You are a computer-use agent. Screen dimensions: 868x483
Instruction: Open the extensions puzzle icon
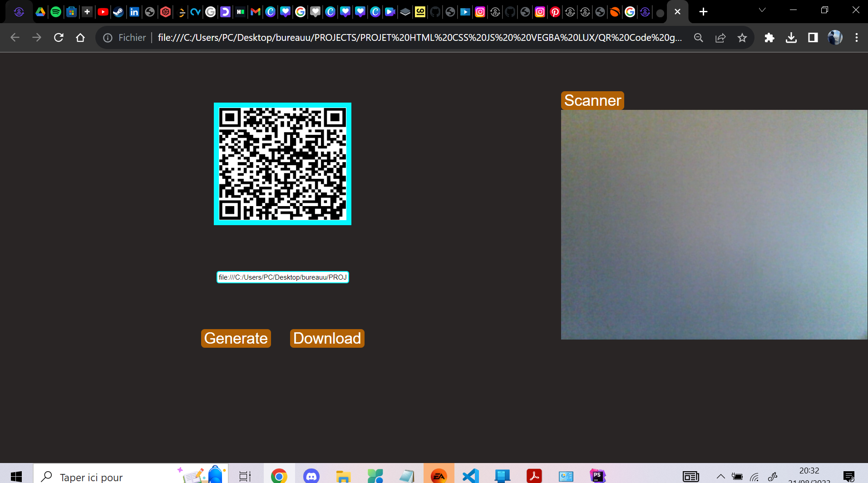pos(770,38)
